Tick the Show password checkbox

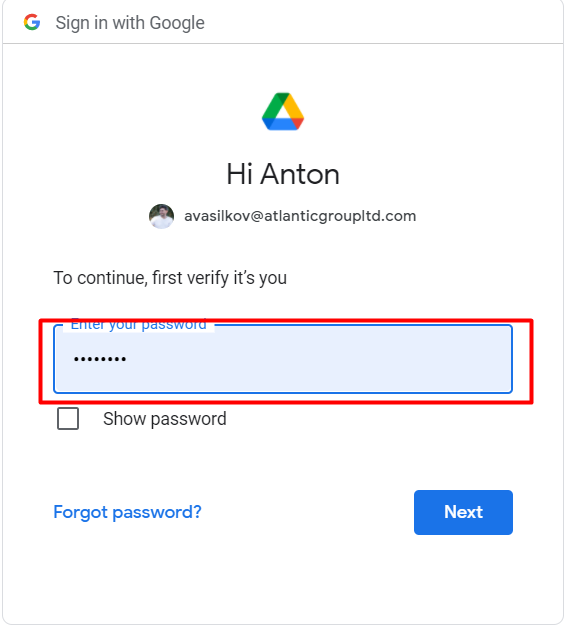tap(68, 418)
